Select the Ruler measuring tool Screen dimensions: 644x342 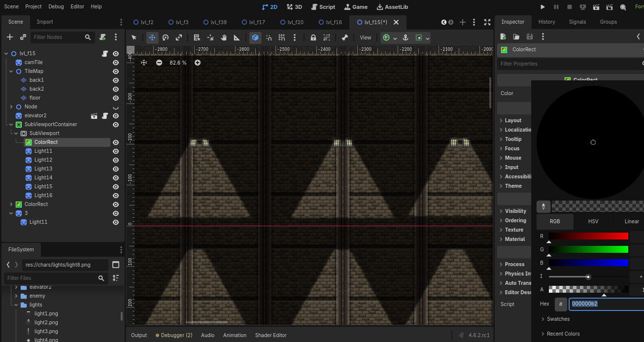pyautogui.click(x=237, y=37)
